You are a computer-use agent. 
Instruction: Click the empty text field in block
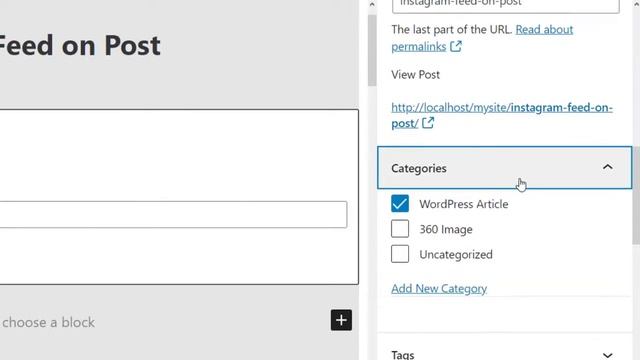pyautogui.click(x=173, y=214)
